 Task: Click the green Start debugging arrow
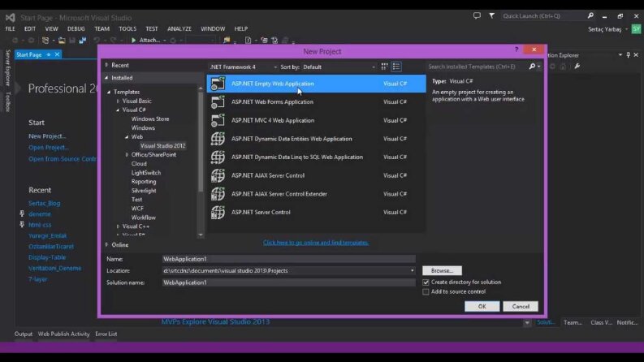(133, 41)
